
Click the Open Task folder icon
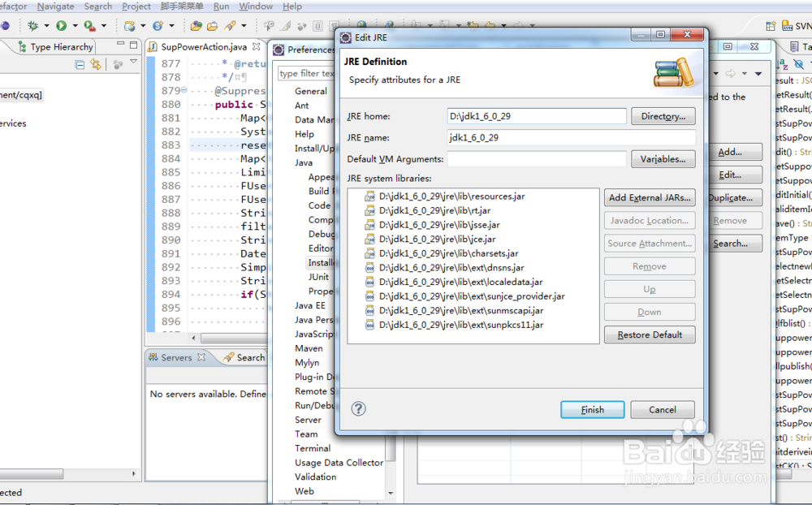click(x=212, y=25)
